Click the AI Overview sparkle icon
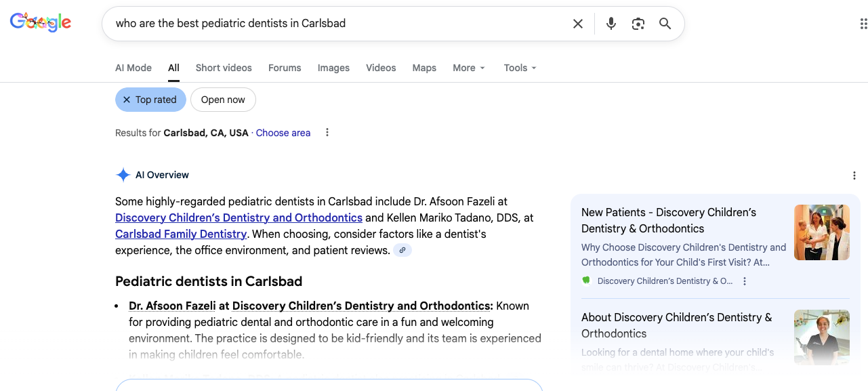This screenshot has width=868, height=391. click(123, 174)
